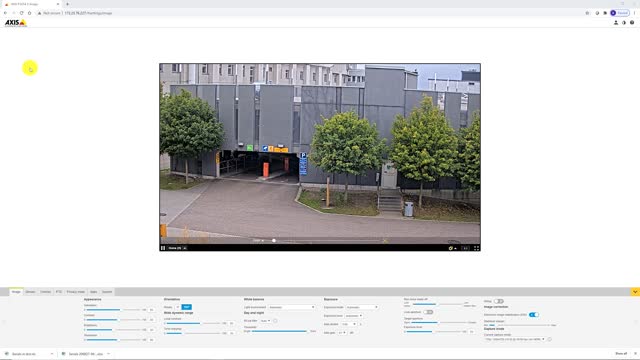The height and width of the screenshot is (360, 640).
Task: Switch to the Stream tab
Action: [x=30, y=292]
